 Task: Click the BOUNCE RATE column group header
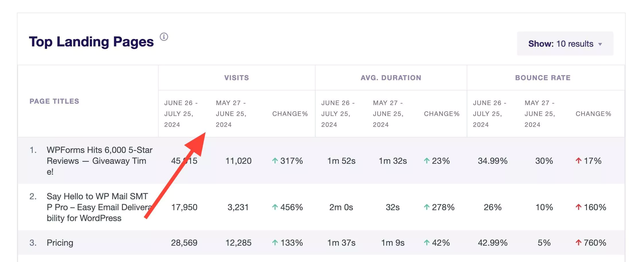tap(543, 78)
